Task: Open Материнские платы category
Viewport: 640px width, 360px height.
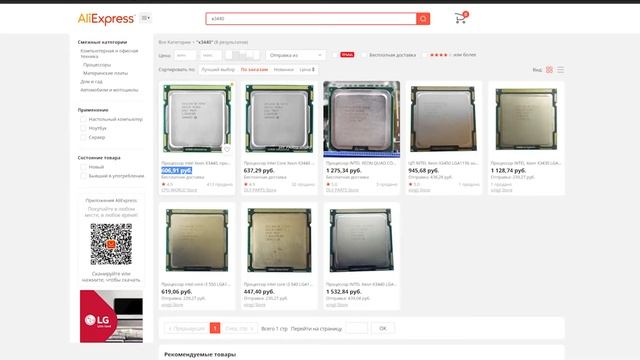Action: tap(105, 73)
